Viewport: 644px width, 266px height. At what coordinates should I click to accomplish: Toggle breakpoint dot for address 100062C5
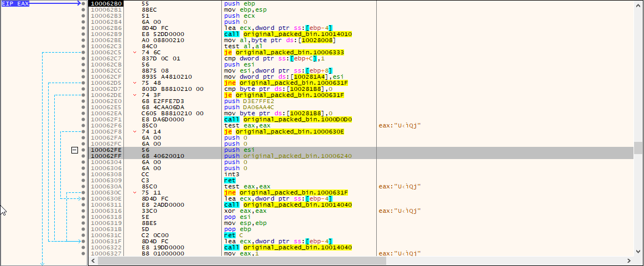[84, 53]
